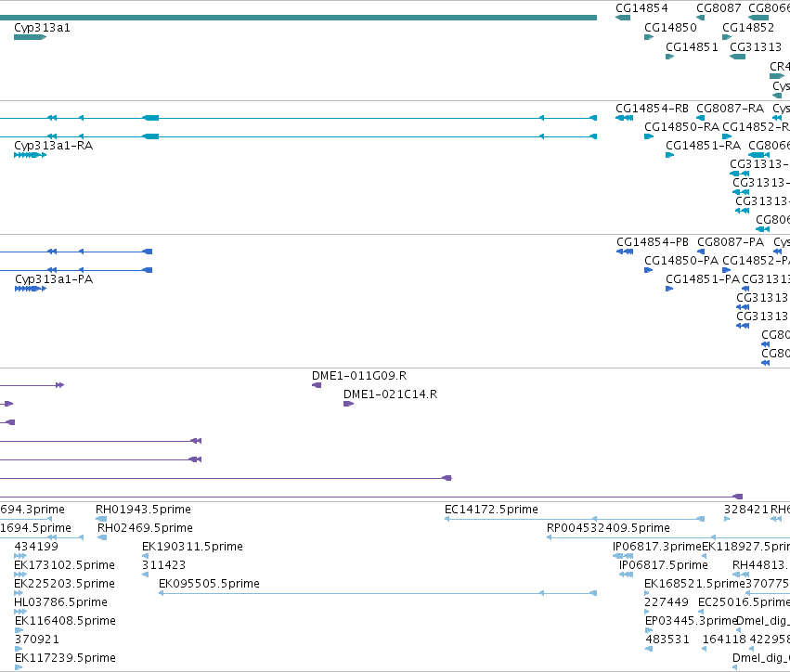
Task: Select EST RH02469.5prime
Action: 145,528
